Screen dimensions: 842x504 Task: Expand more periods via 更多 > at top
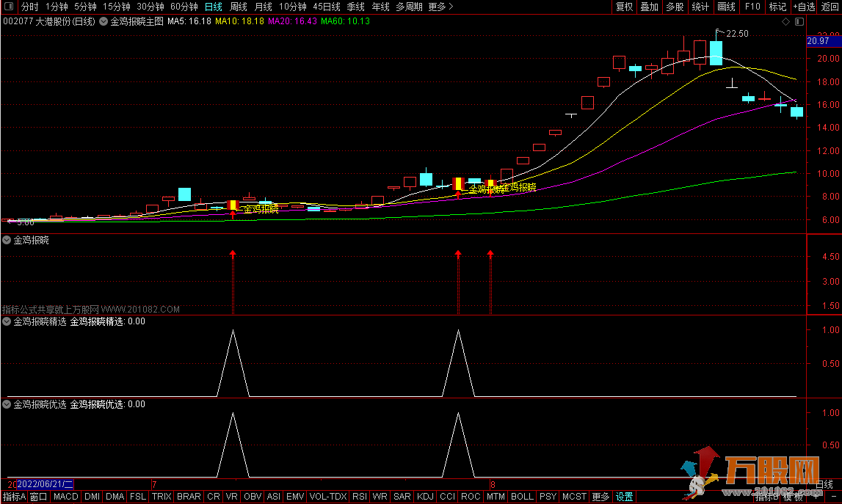point(441,7)
